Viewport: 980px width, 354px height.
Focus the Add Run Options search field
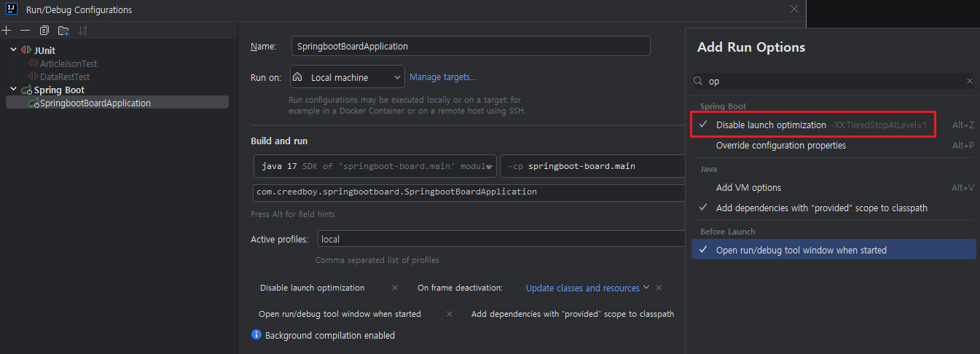click(834, 82)
